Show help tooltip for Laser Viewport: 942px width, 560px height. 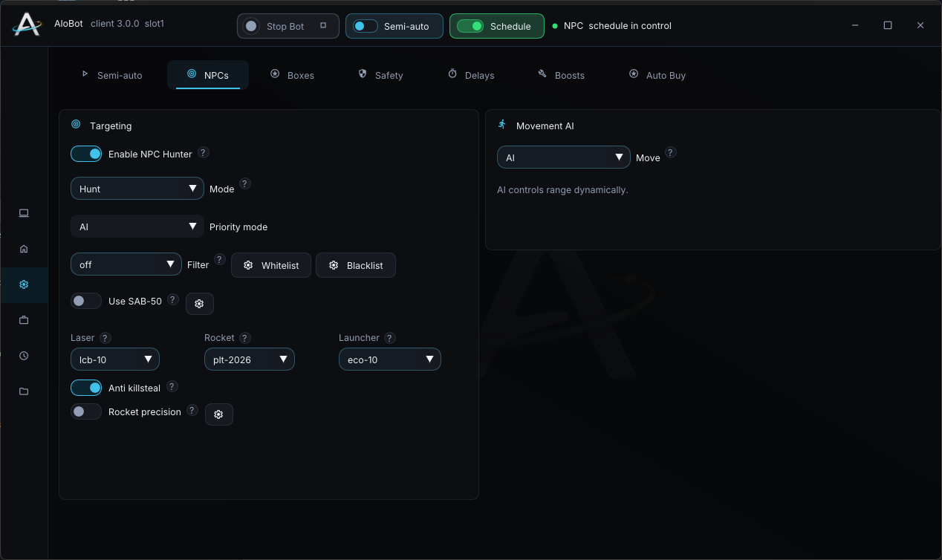tap(105, 338)
